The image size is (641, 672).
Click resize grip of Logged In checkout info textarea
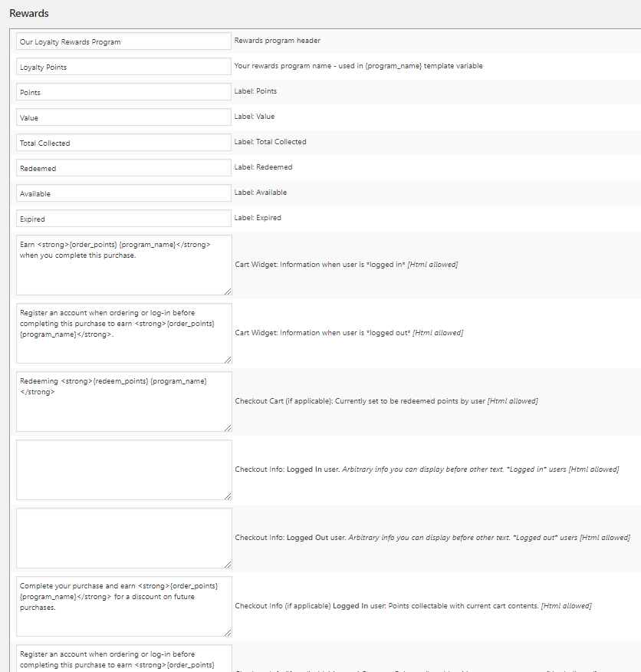(228, 496)
